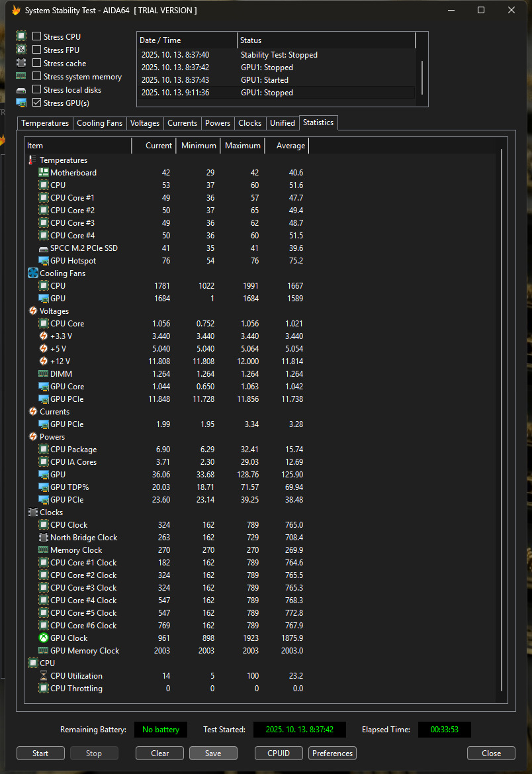The image size is (532, 774).
Task: Click the percent icon beside Stress FPU
Action: point(21,50)
